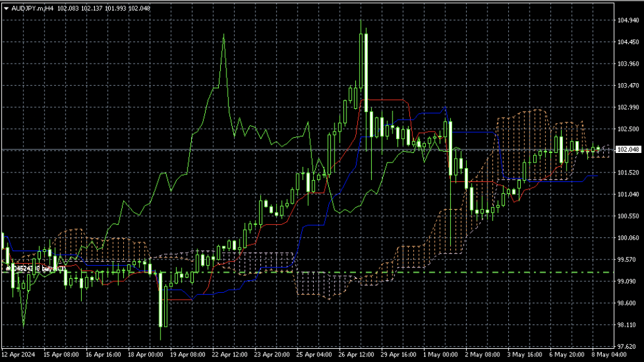The height and width of the screenshot is (362, 644).
Task: Open the dropdown arrow beside AUDJPY.m,H4
Action: [6, 8]
